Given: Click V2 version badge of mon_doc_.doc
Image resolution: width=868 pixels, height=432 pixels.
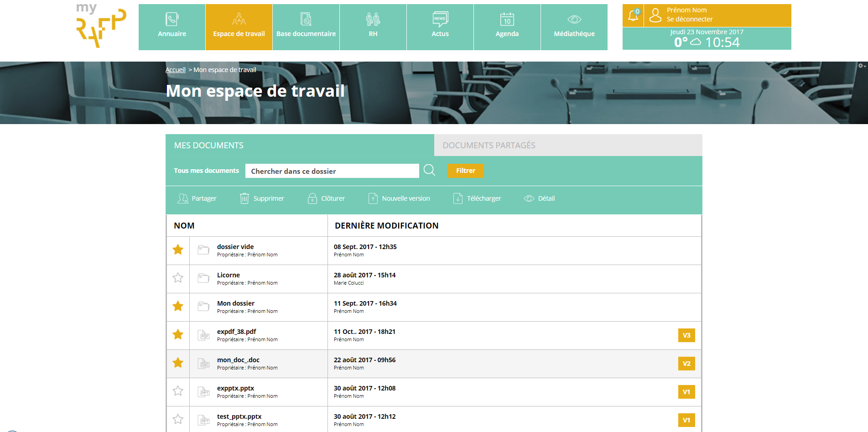Looking at the screenshot, I should [686, 364].
